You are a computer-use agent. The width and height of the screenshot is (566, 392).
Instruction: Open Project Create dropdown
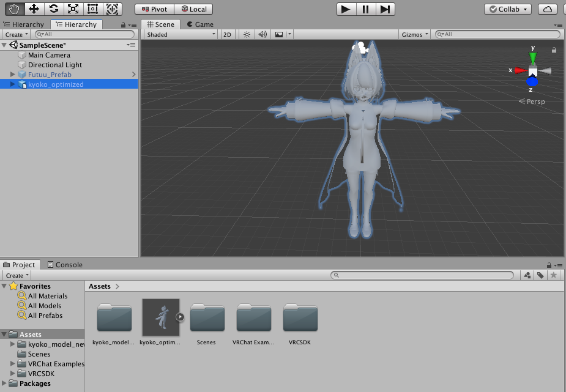tap(17, 276)
